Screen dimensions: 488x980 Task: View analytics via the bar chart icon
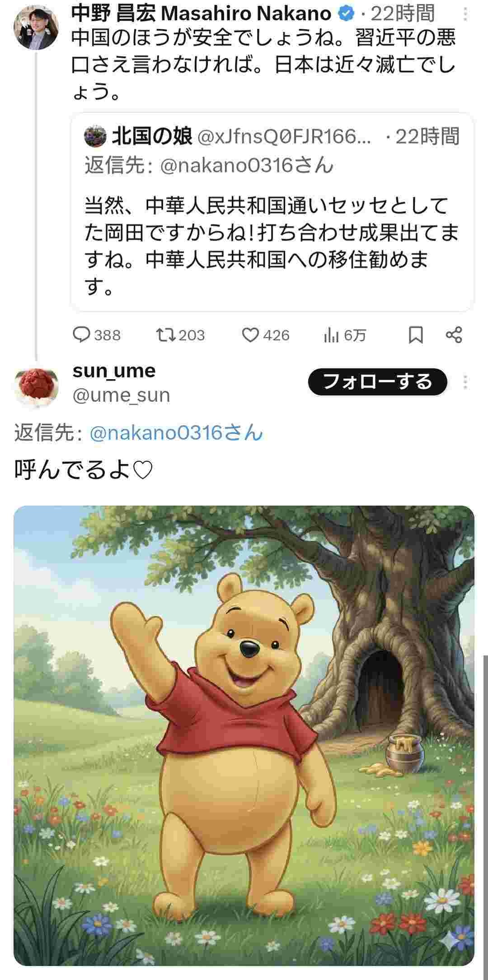[331, 335]
